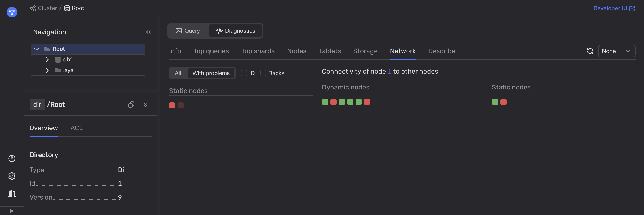Switch to Query mode
Screen dimensions: 644x215
pos(188,31)
